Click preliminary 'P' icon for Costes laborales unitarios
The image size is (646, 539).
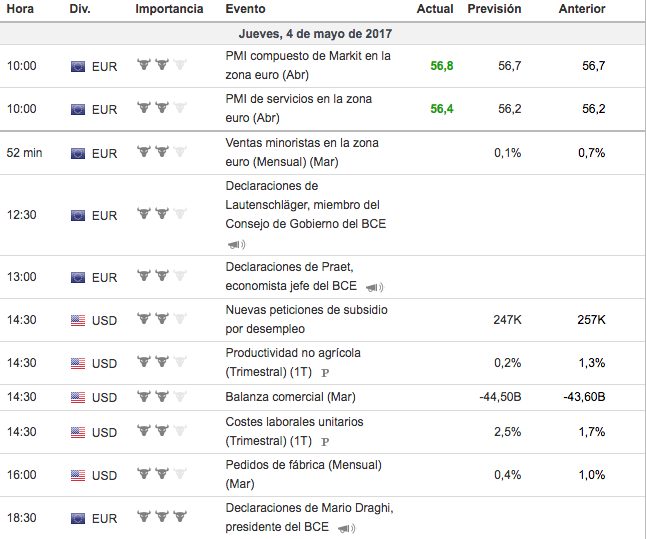click(x=325, y=441)
